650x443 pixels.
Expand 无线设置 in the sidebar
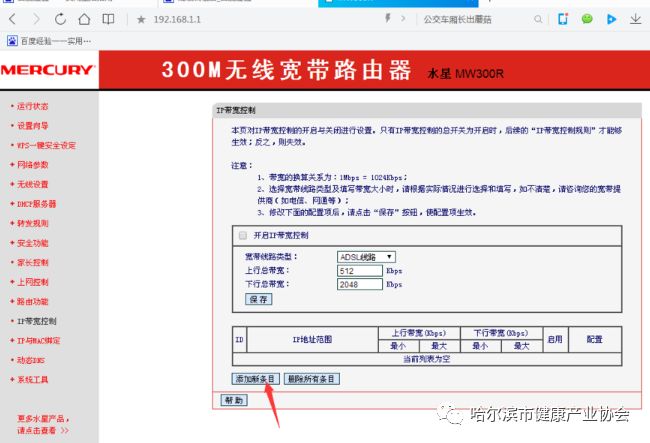(x=32, y=184)
